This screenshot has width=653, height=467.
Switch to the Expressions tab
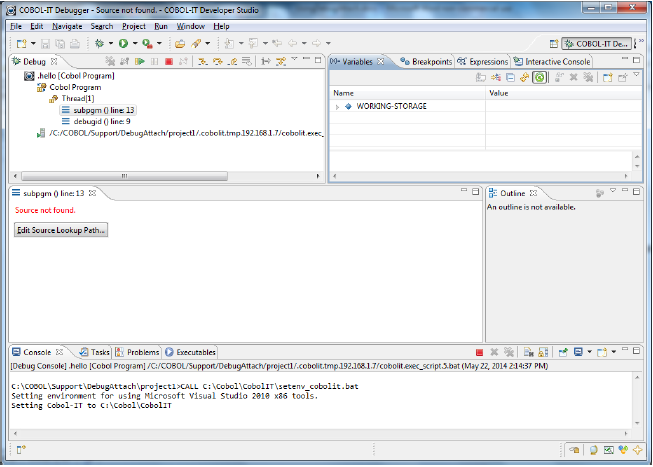pyautogui.click(x=483, y=62)
